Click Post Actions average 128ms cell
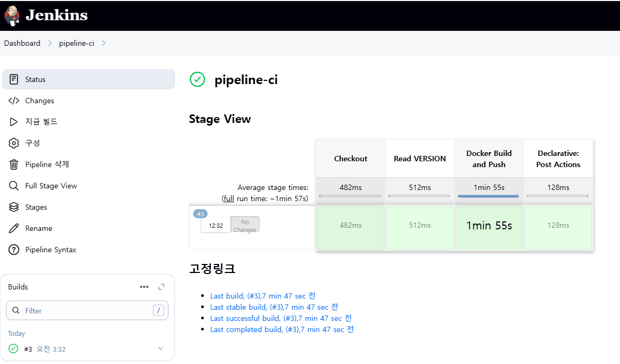 558,191
